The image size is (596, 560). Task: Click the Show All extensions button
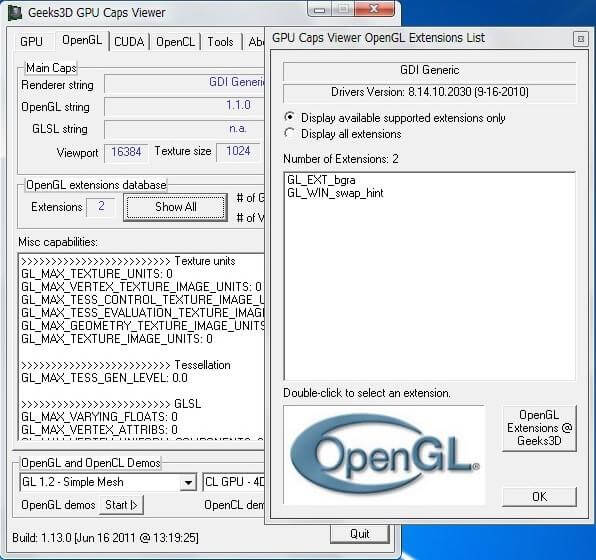pyautogui.click(x=176, y=207)
